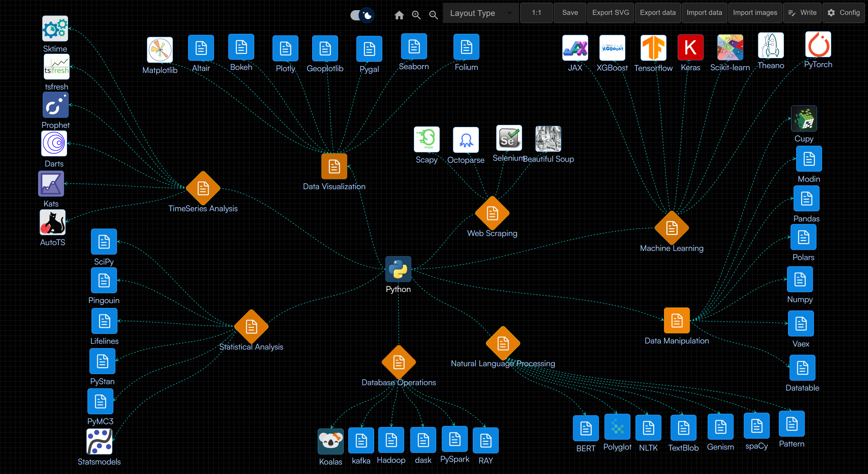Click the Machine Learning diamond node
This screenshot has height=474, width=868.
tap(671, 228)
